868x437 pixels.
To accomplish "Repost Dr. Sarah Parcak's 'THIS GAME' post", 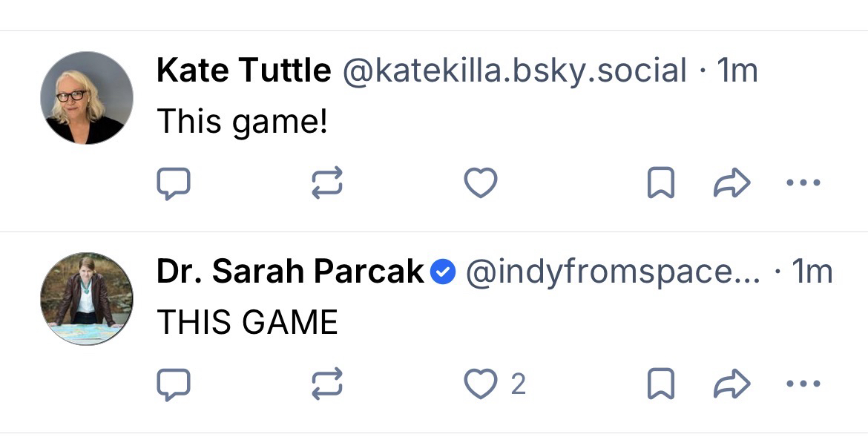I will [326, 384].
